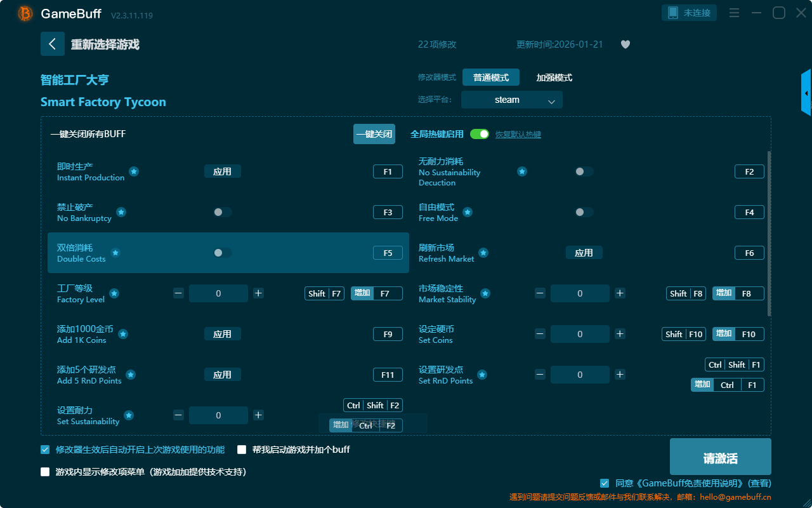Click the heart favorite icon
The height and width of the screenshot is (508, 812).
point(625,44)
